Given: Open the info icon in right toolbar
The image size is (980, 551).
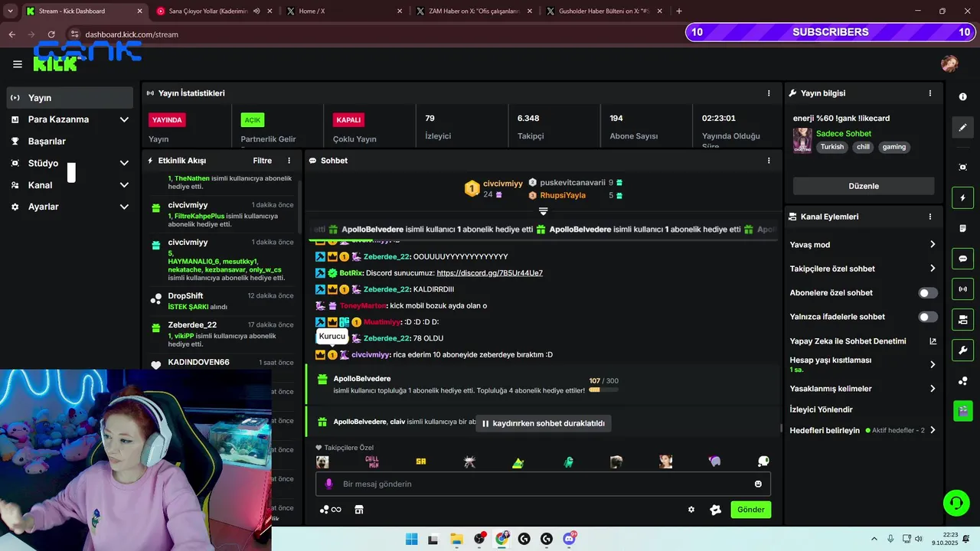Looking at the screenshot, I should pyautogui.click(x=963, y=97).
